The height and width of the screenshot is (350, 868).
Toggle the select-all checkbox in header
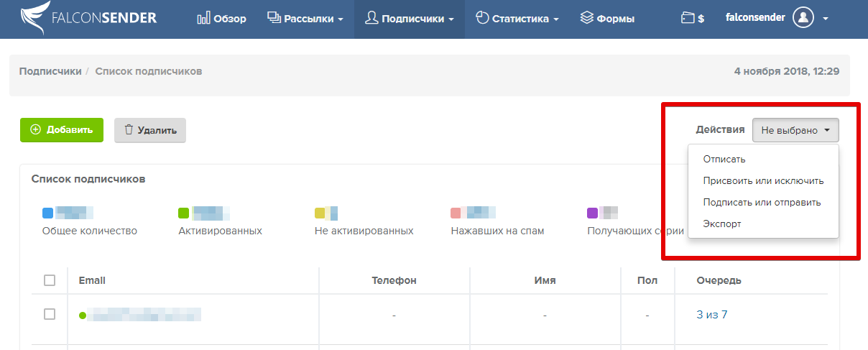pyautogui.click(x=50, y=280)
